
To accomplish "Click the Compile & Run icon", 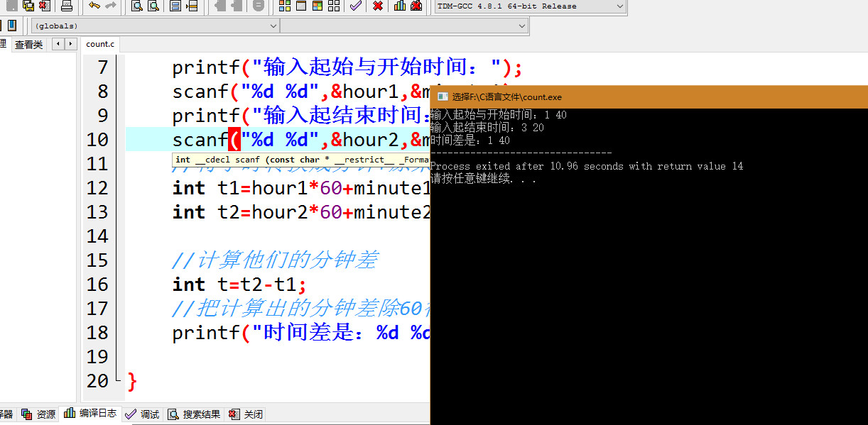I will point(317,6).
